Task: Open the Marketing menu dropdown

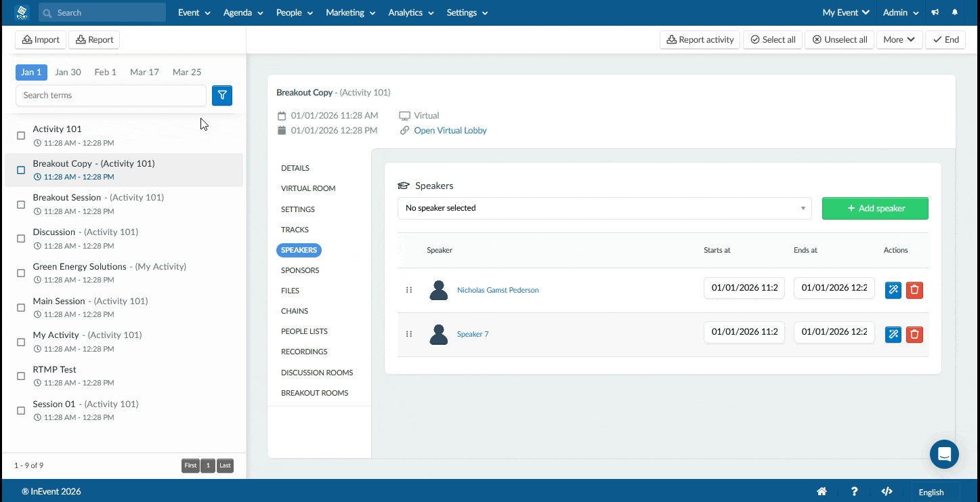Action: [x=350, y=13]
